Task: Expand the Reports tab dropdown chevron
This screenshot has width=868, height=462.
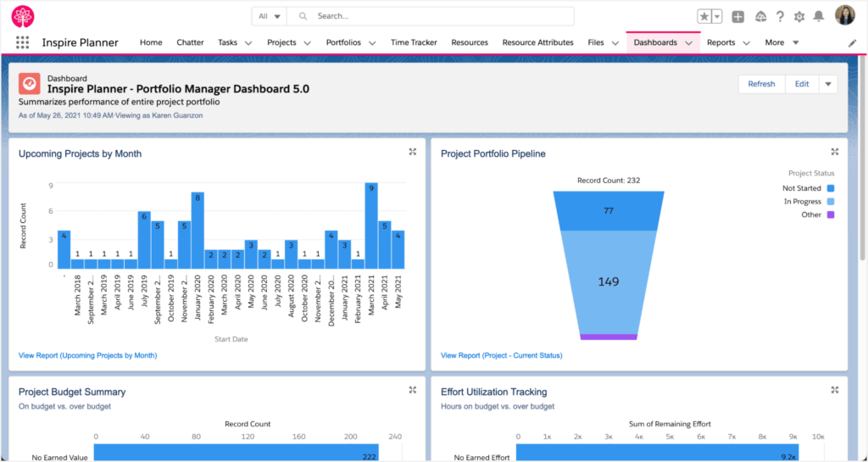Action: (x=746, y=42)
